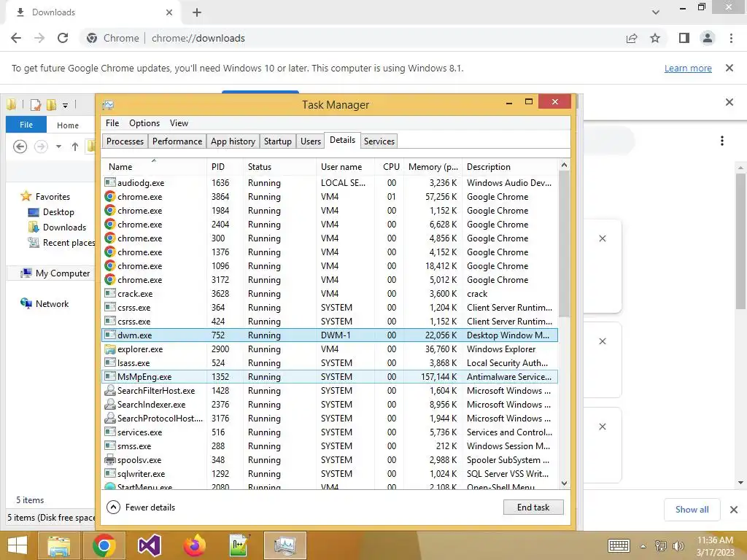Open Task Manager File menu

112,122
